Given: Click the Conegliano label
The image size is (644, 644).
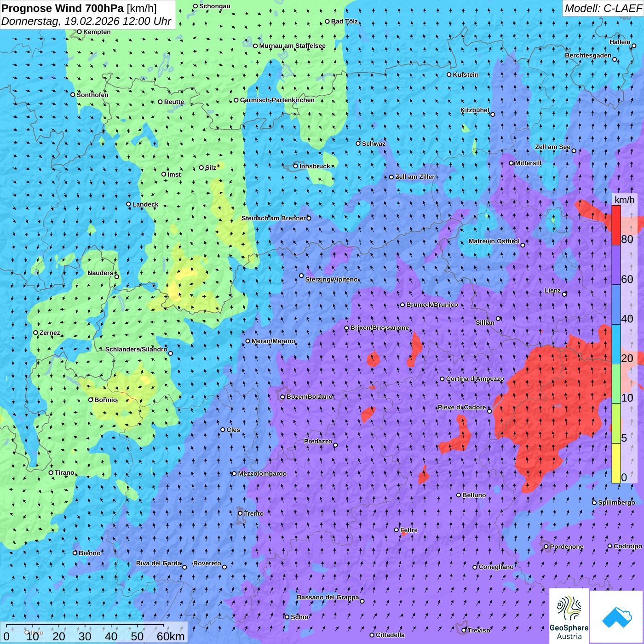Looking at the screenshot, I should click(x=496, y=567).
